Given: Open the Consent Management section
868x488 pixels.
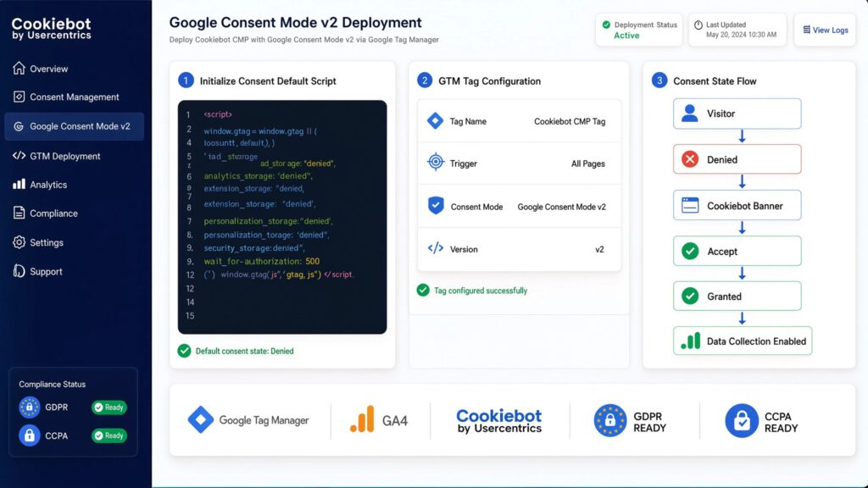Looking at the screenshot, I should pyautogui.click(x=75, y=97).
